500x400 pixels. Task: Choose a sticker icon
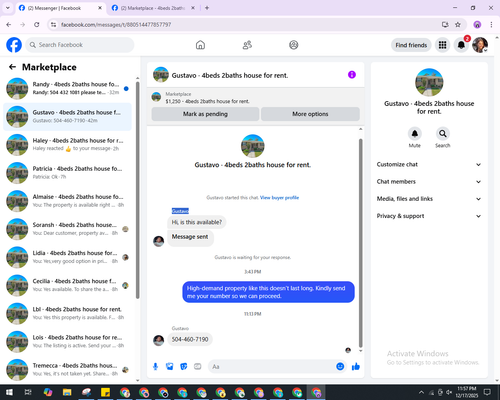(184, 367)
